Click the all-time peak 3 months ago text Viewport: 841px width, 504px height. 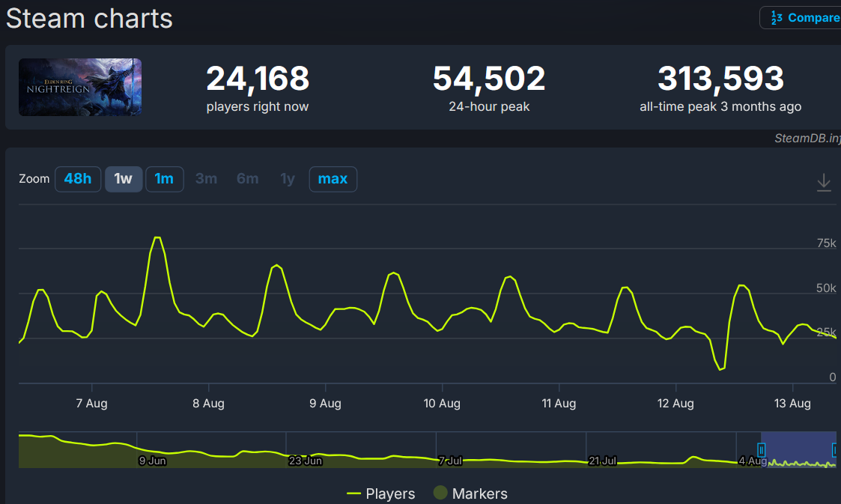[x=720, y=106]
